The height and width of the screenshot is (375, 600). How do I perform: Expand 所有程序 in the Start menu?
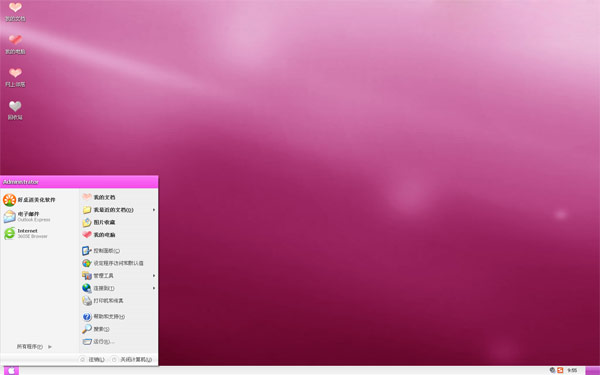pos(34,347)
